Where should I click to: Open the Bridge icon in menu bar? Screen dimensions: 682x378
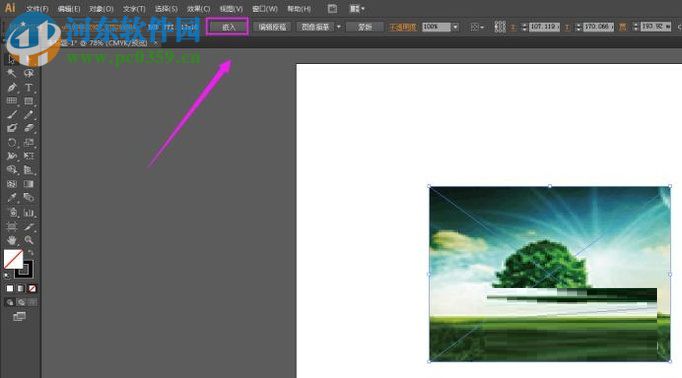tap(332, 8)
